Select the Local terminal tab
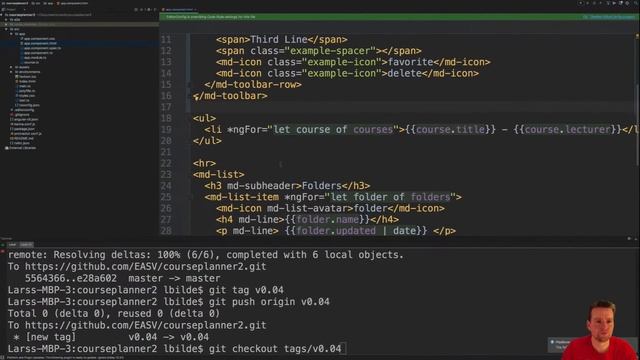Viewport: 640px width, 360px height. click(x=12, y=244)
